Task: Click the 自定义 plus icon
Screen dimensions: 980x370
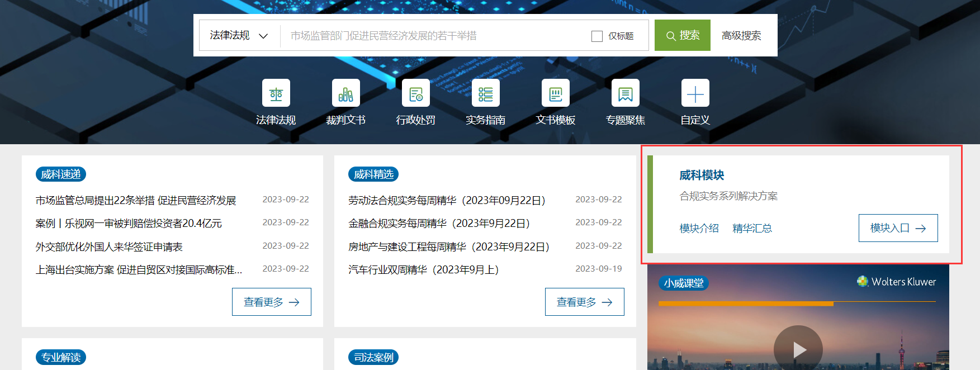Action: [695, 93]
